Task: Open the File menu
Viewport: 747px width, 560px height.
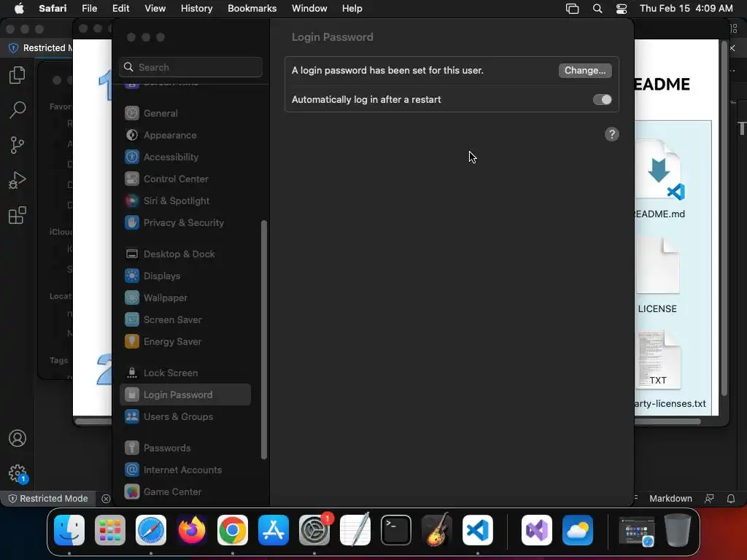Action: tap(89, 9)
